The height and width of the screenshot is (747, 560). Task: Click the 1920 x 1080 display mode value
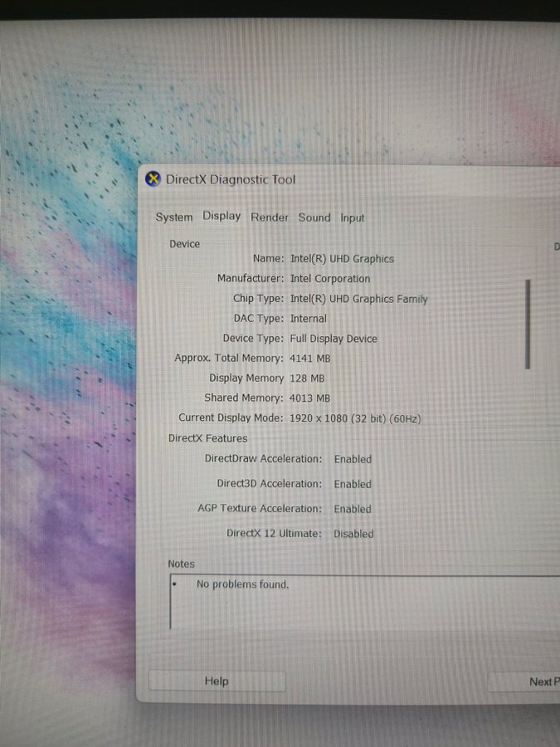[x=354, y=418]
